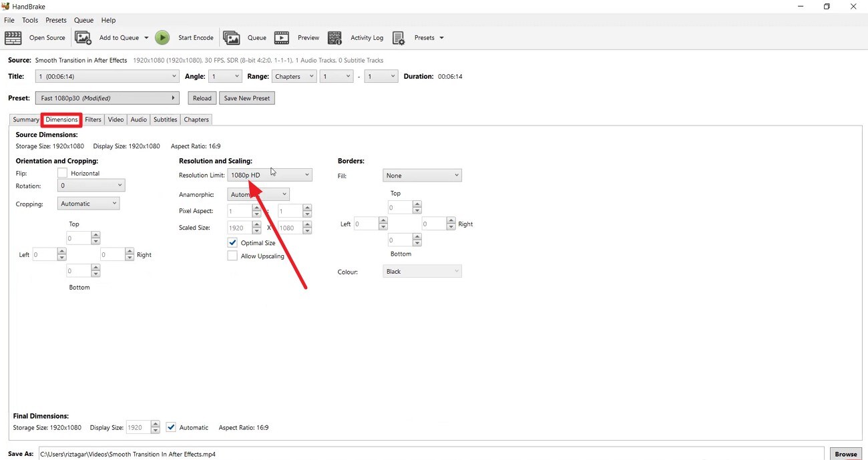Show the Presets sidebar icon

tap(399, 37)
